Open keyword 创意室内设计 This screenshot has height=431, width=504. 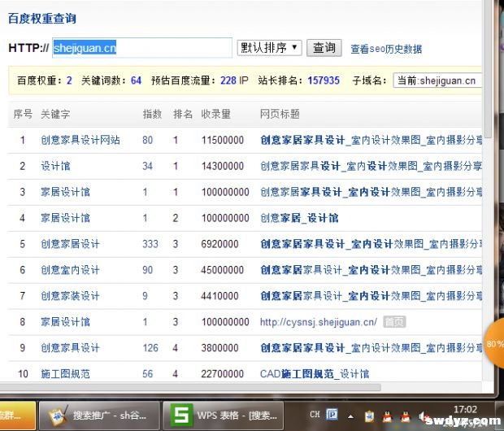(70, 270)
